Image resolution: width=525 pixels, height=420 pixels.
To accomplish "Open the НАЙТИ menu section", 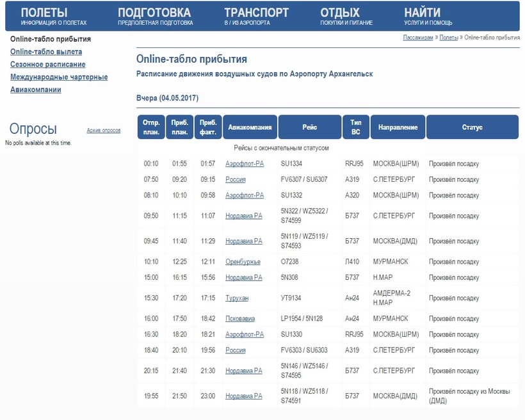I will point(422,13).
